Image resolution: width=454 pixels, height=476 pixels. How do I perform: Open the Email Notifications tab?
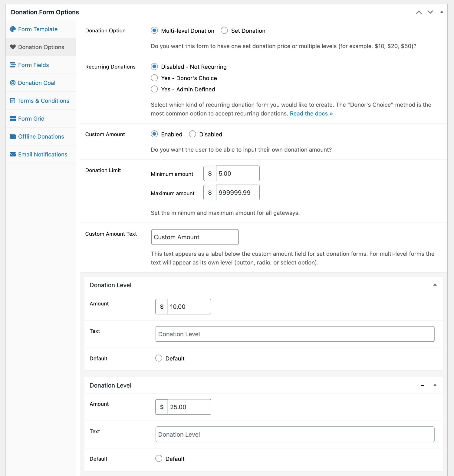(x=41, y=154)
